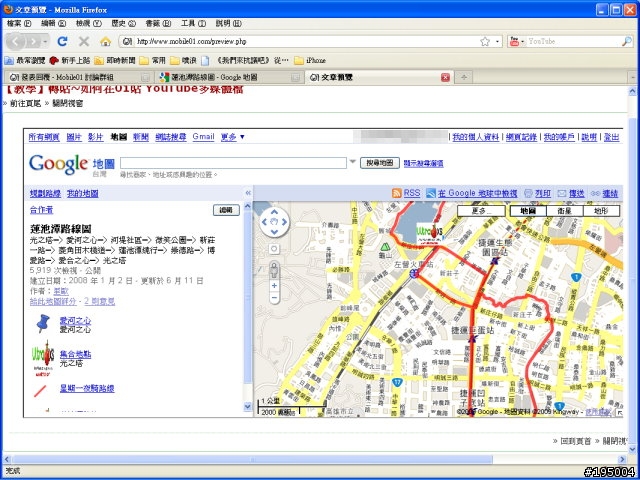Click the 傳送 envelope icon
640x480 pixels.
pyautogui.click(x=562, y=193)
